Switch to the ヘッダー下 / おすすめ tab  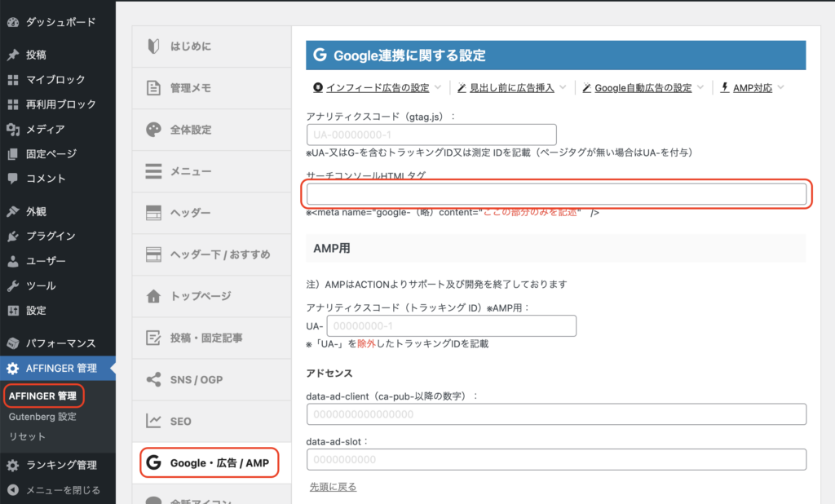211,254
